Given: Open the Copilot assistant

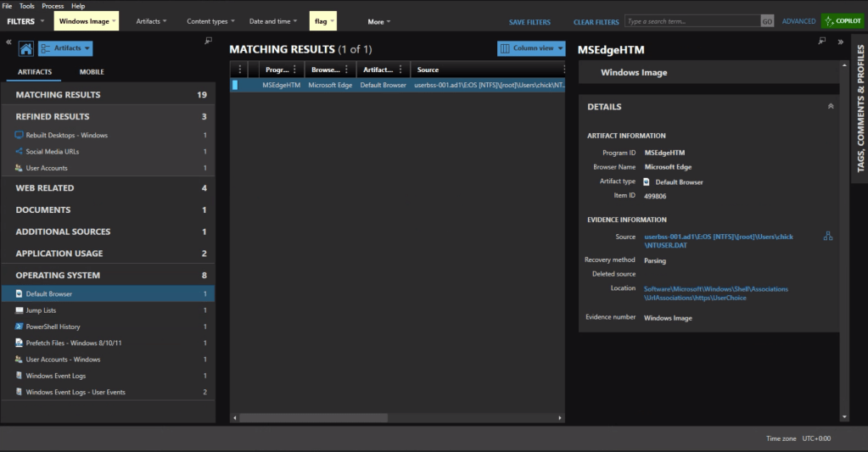Looking at the screenshot, I should click(843, 21).
